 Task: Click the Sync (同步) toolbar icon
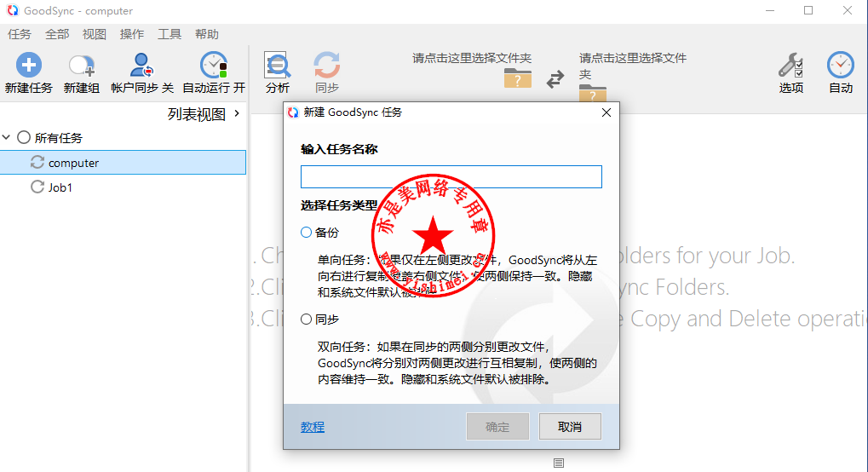(326, 66)
